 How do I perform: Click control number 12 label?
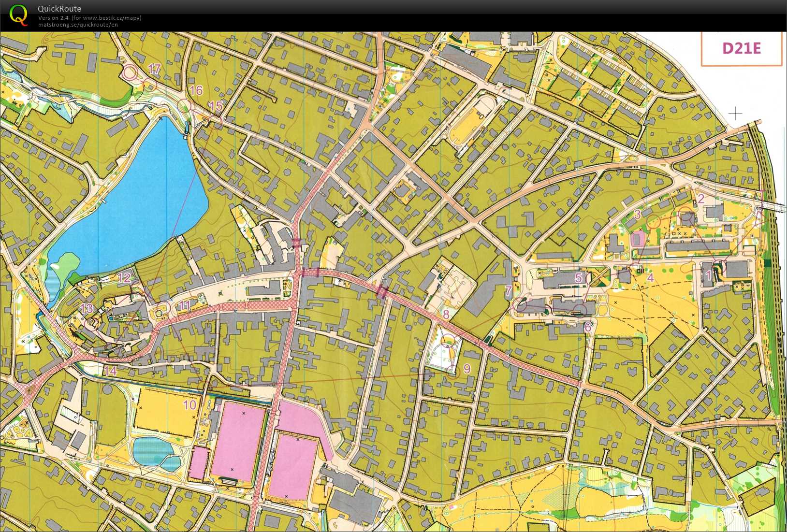124,277
